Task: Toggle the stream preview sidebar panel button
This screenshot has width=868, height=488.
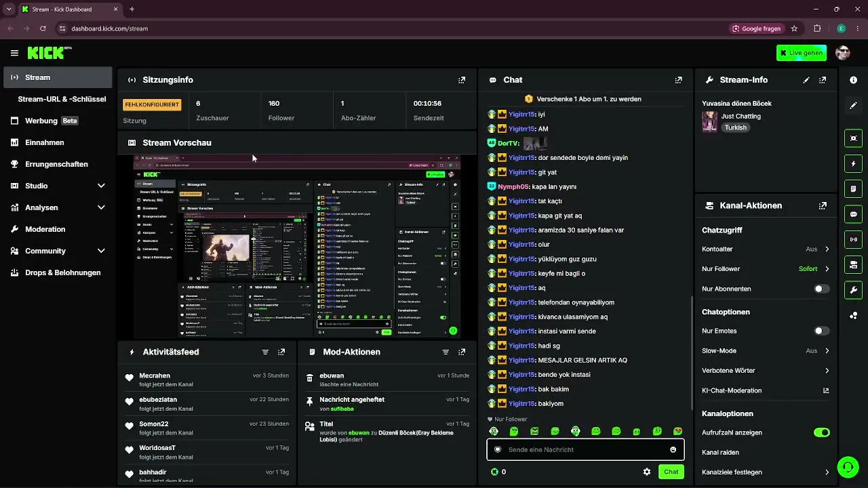Action: pos(853,138)
